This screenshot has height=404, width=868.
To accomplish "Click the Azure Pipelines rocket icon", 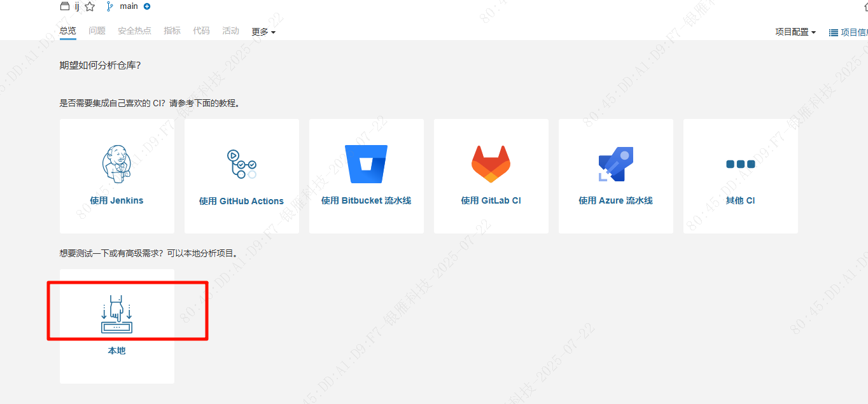I will [x=615, y=164].
